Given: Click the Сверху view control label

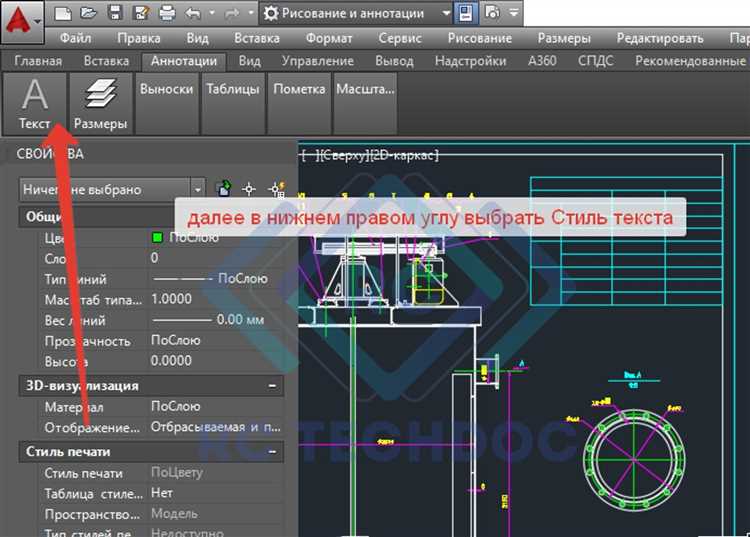Looking at the screenshot, I should [344, 155].
